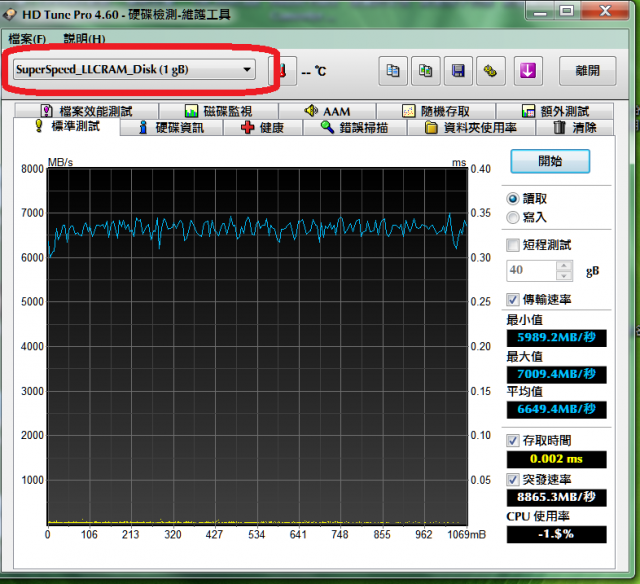Click minimum value 5989.2MB/秒
The image size is (640, 584).
click(556, 338)
